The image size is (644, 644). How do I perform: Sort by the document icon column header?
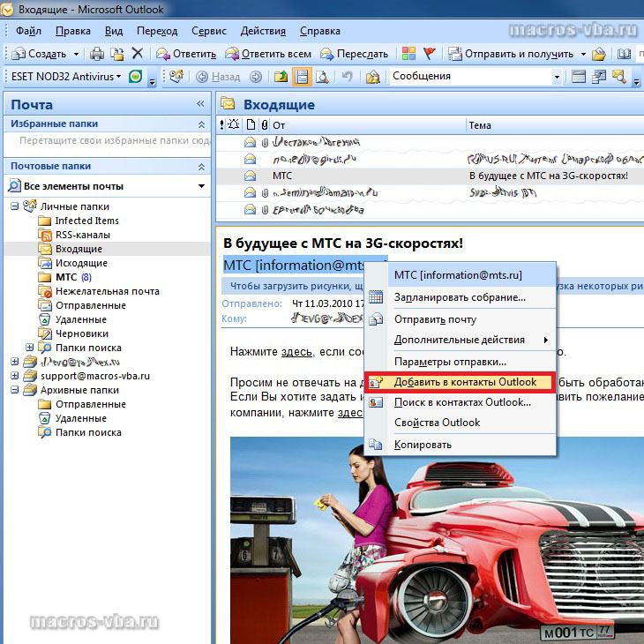pyautogui.click(x=251, y=125)
